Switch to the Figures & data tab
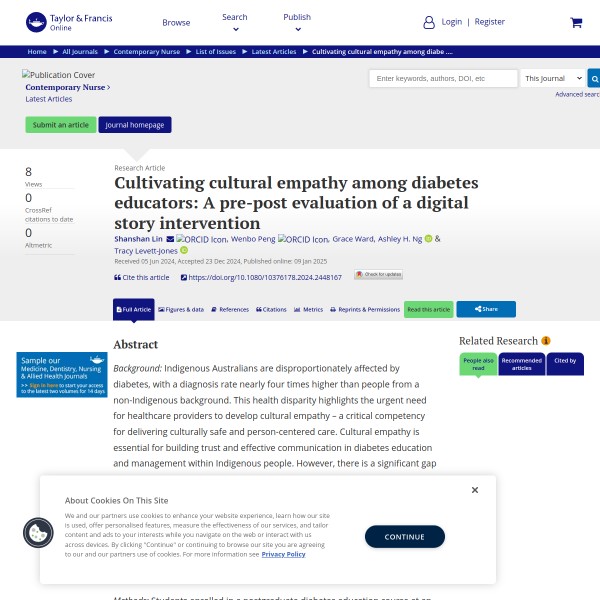 [181, 310]
